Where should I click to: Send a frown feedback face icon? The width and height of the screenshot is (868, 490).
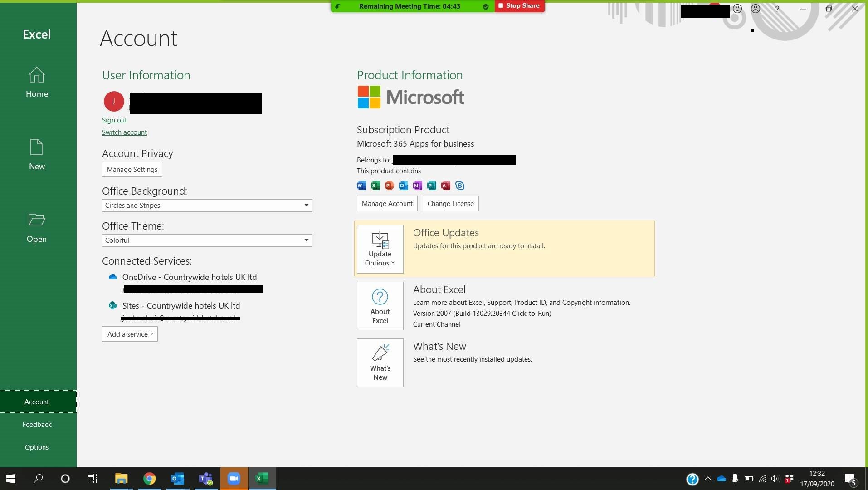[x=756, y=9]
